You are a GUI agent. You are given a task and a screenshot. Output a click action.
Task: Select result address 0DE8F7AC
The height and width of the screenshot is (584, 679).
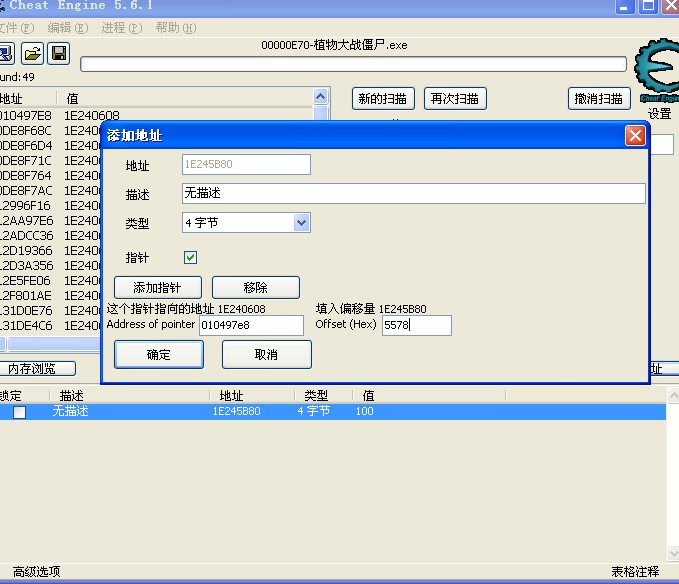click(x=26, y=190)
